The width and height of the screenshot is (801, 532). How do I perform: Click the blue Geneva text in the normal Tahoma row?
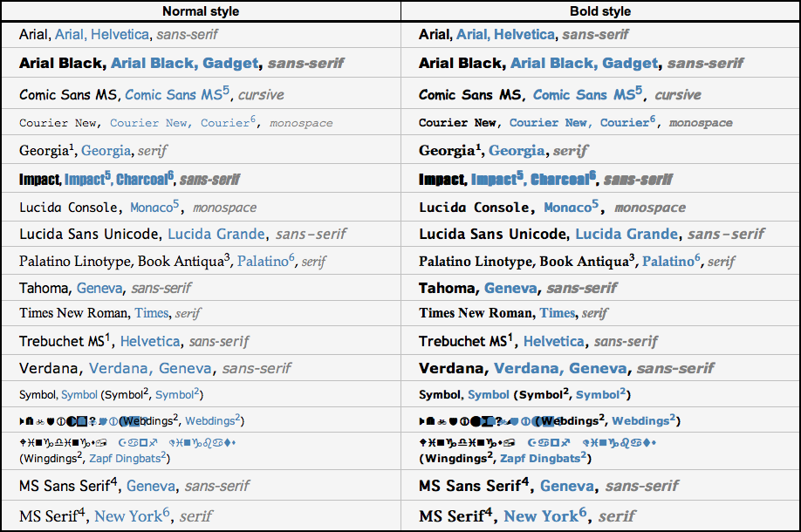coord(99,289)
